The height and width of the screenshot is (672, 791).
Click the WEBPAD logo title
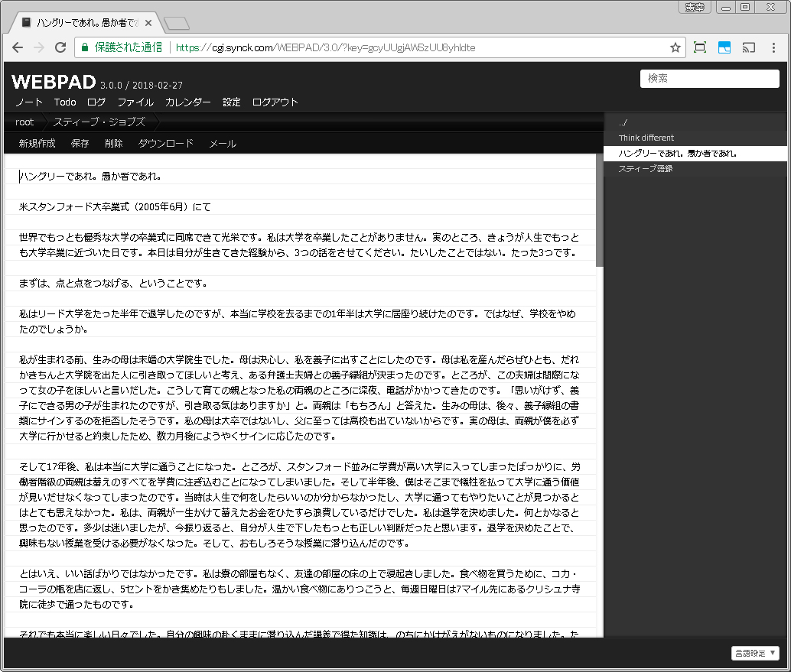tap(54, 82)
